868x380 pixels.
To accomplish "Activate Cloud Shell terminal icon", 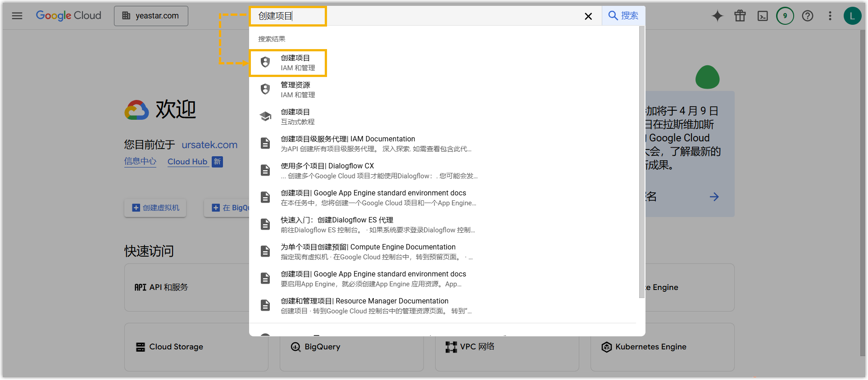I will tap(762, 16).
